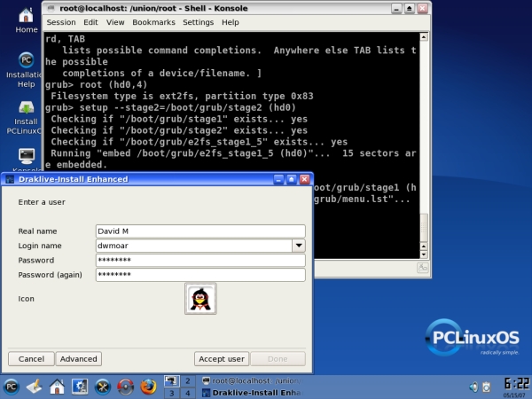Switch to root@localhost taskbar entry
Screen dimensions: 532x399
252,380
